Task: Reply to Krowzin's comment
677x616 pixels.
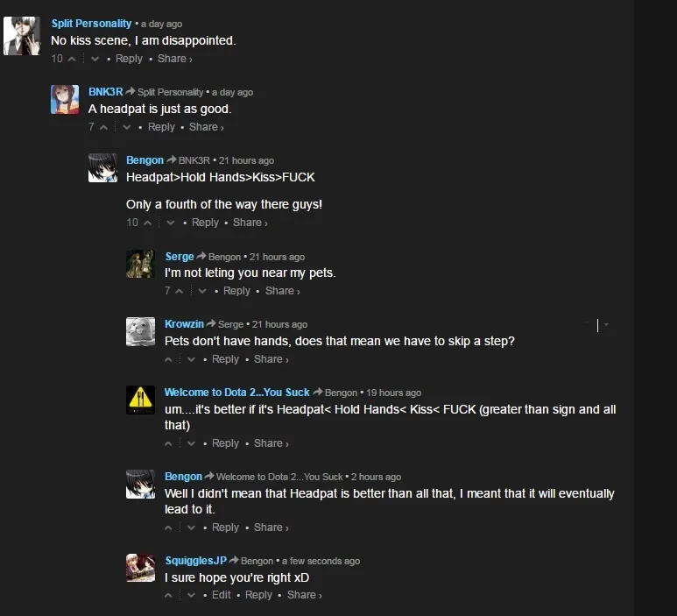Action: pos(225,359)
